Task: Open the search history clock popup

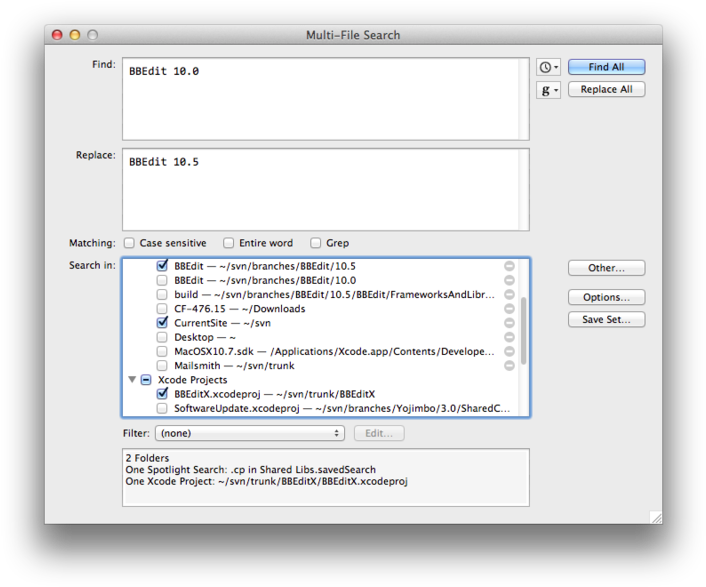Action: [x=548, y=67]
